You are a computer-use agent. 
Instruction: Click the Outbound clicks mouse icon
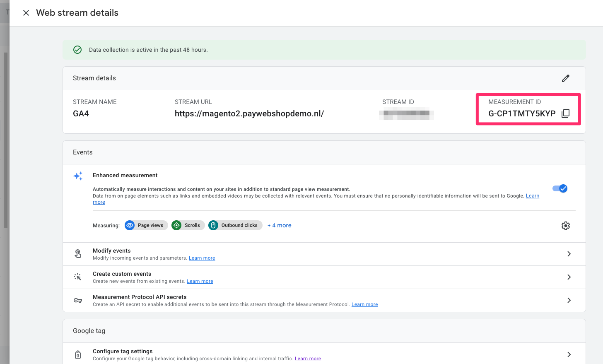213,225
